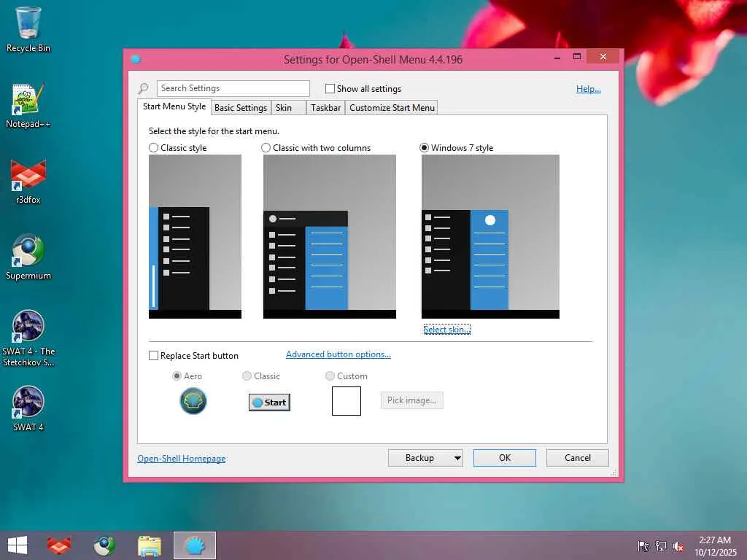Click the network tray icon
Viewport: 747px width, 560px height.
pos(661,546)
